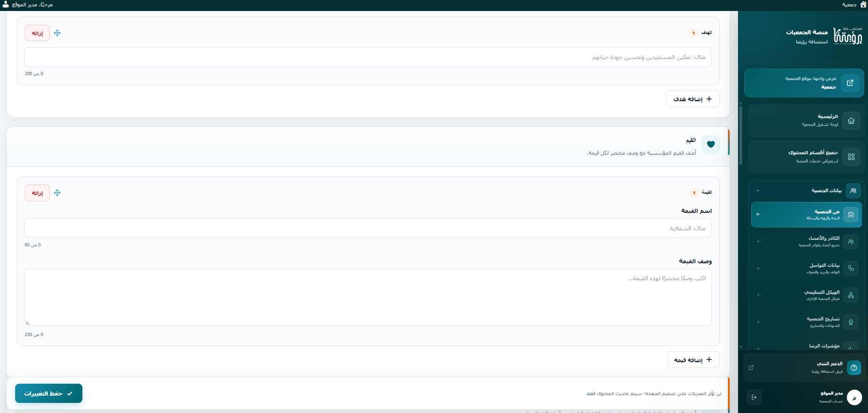Open مؤشرات الرضا sidebar item
Screen dimensions: 868x413
pos(806,346)
